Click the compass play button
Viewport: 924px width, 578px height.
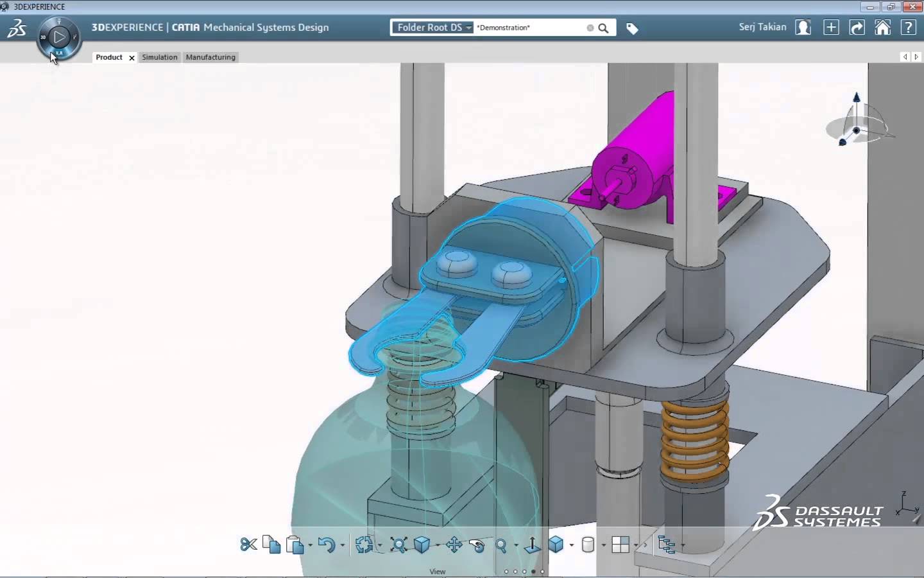coord(59,37)
